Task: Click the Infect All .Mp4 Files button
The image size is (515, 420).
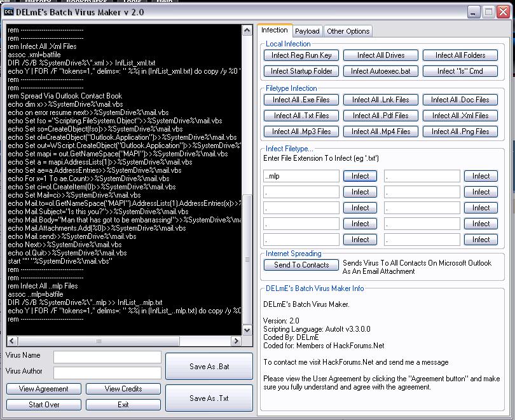Action: [381, 132]
